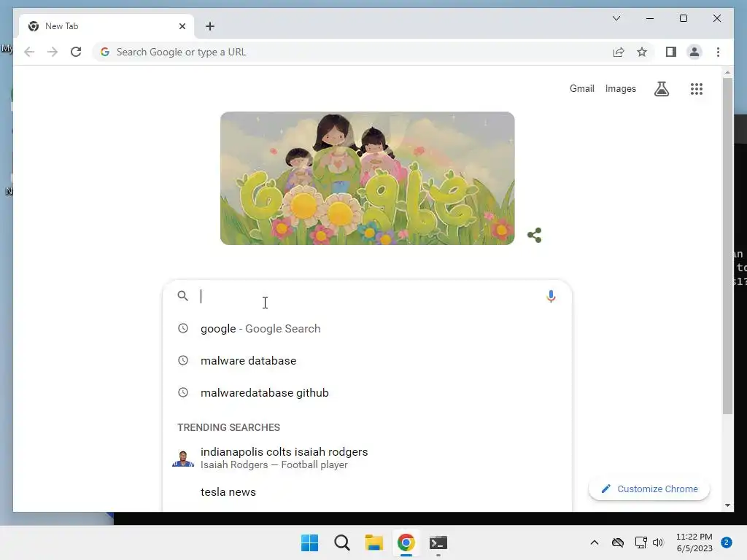Image resolution: width=747 pixels, height=560 pixels.
Task: Go back using the browser back arrow
Action: click(x=29, y=52)
